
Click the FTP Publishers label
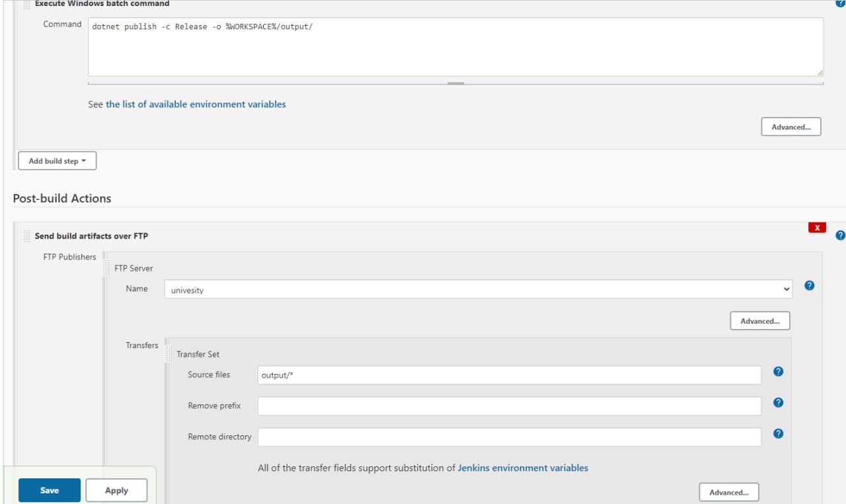69,257
